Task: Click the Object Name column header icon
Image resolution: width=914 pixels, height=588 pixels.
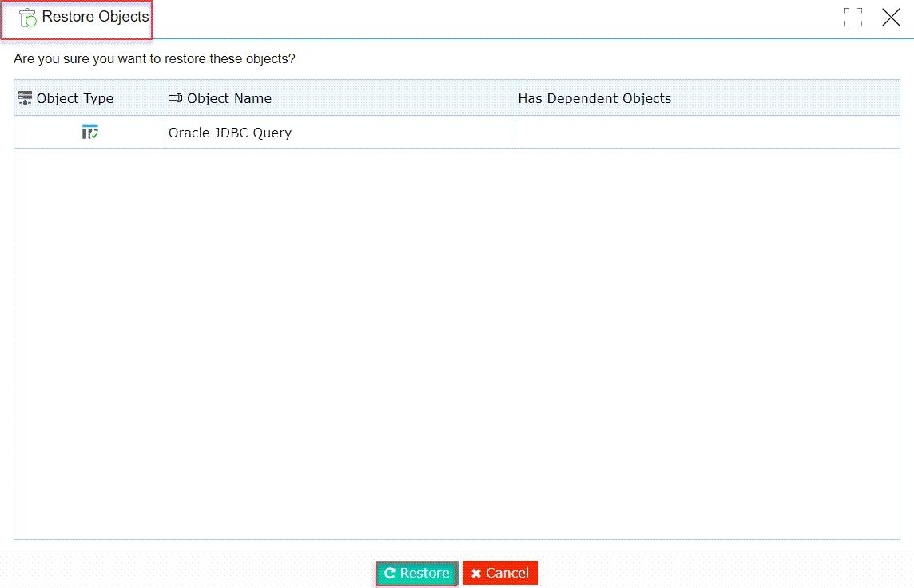Action: (175, 98)
